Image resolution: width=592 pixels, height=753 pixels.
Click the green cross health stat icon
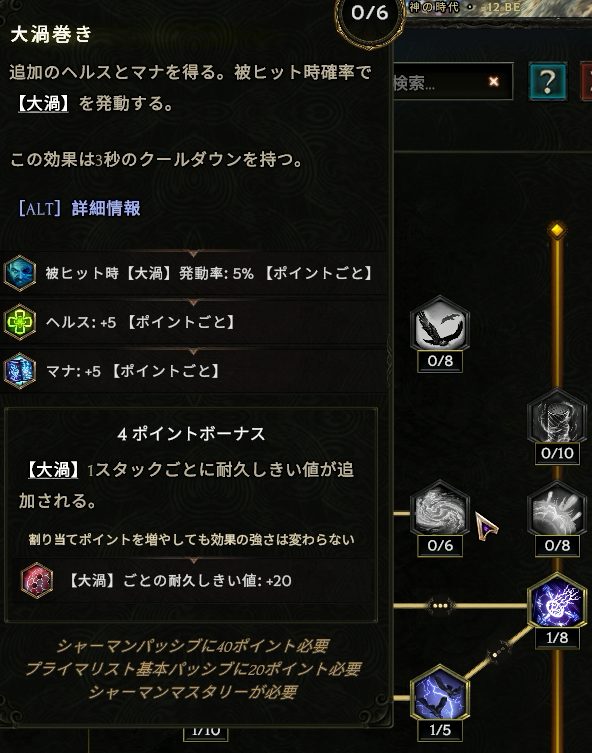(x=20, y=322)
